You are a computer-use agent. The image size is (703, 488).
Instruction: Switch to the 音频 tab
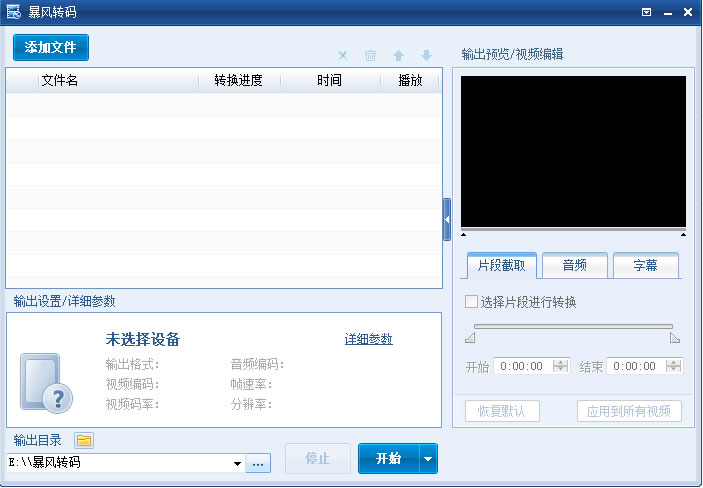(x=575, y=266)
